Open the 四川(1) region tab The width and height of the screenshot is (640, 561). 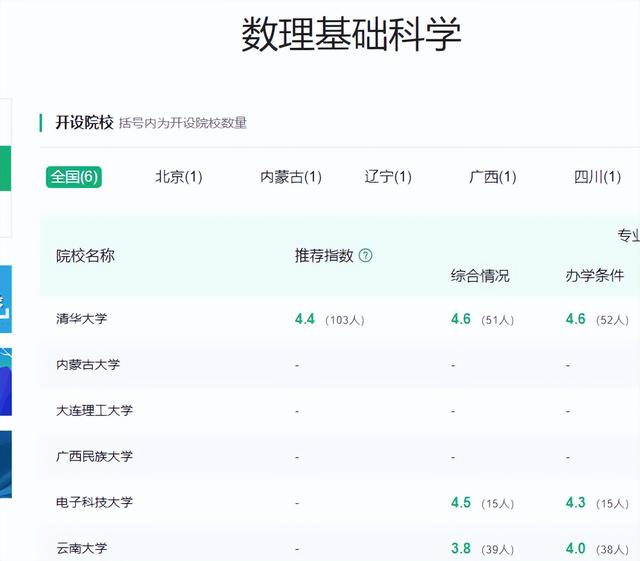click(x=598, y=177)
